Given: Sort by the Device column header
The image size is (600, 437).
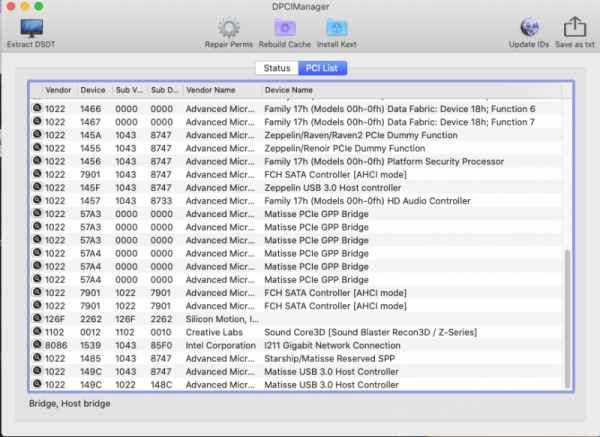Looking at the screenshot, I should (x=93, y=90).
